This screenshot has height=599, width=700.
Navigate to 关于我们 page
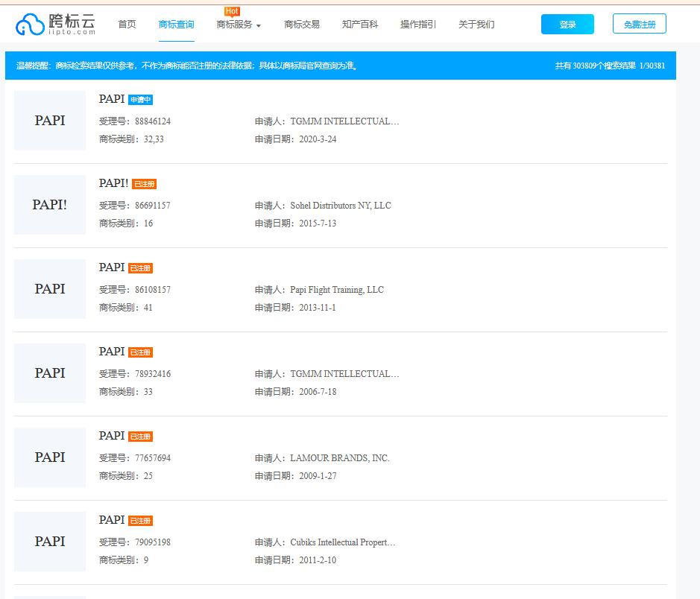pos(476,25)
